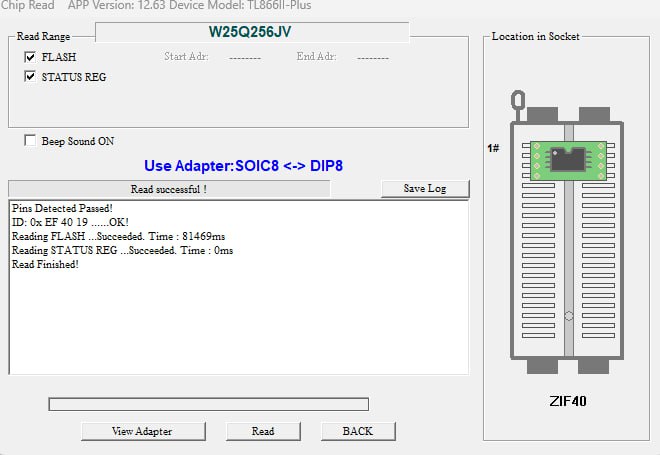Click the 'Start Adr:' label

point(186,56)
